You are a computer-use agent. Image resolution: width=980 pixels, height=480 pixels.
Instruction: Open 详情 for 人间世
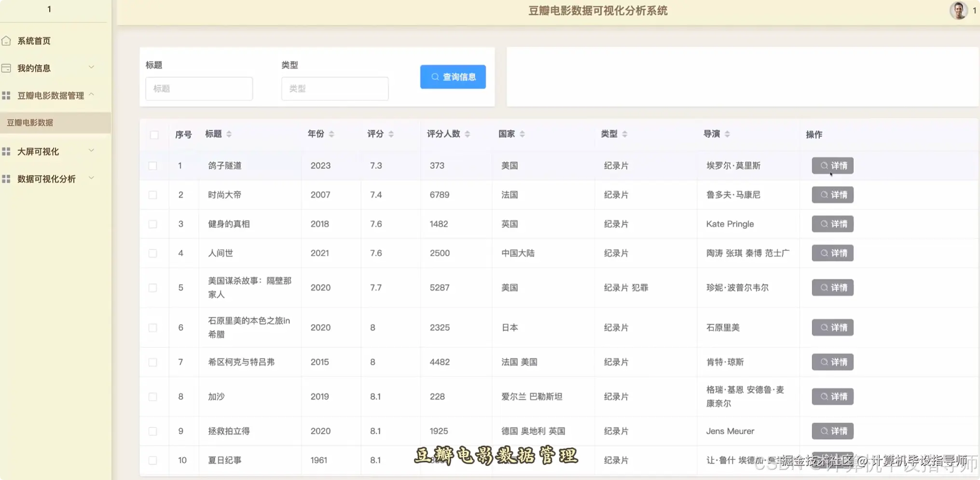click(x=832, y=253)
